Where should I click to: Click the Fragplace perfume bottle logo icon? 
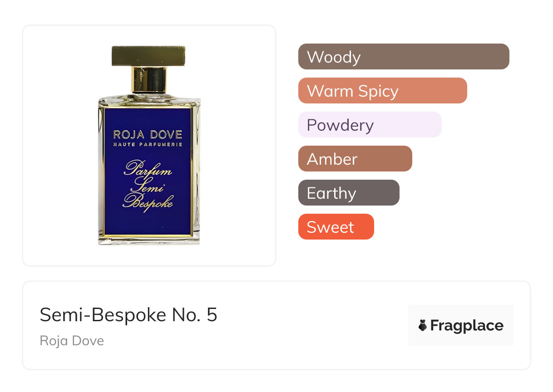tap(423, 325)
